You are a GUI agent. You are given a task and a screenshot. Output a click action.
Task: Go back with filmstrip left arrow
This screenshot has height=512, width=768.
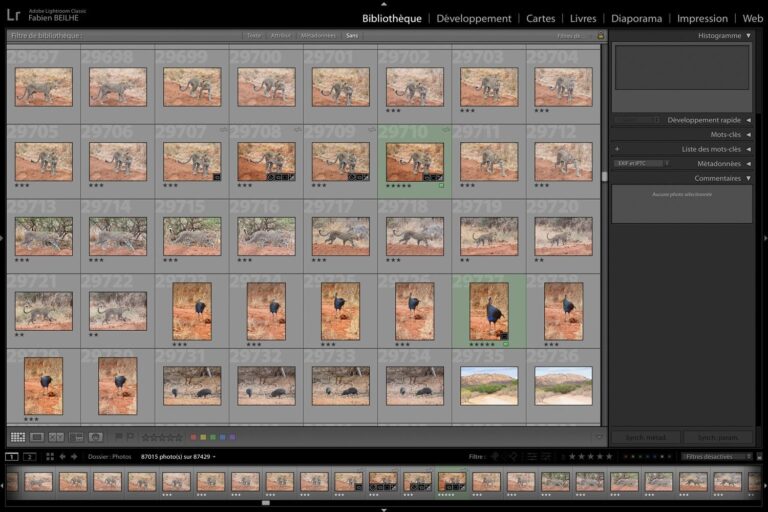click(x=62, y=456)
